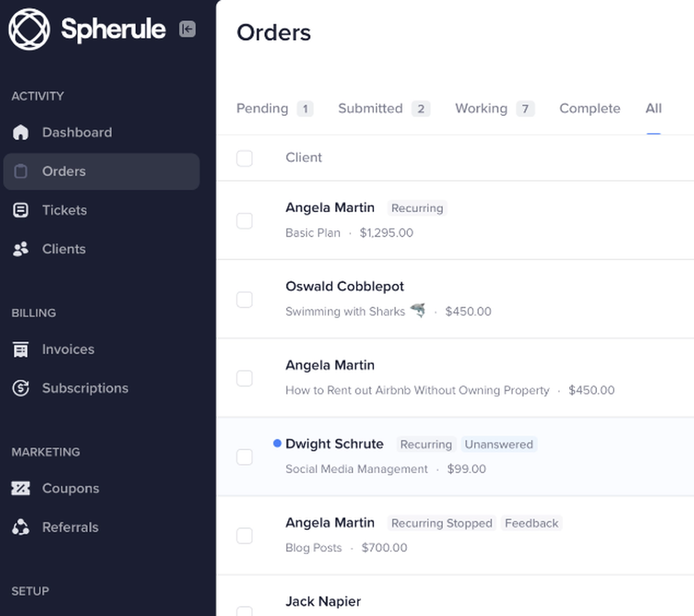Click the blue unread dot beside Dwight Schrute
This screenshot has width=694, height=616.
(x=278, y=442)
